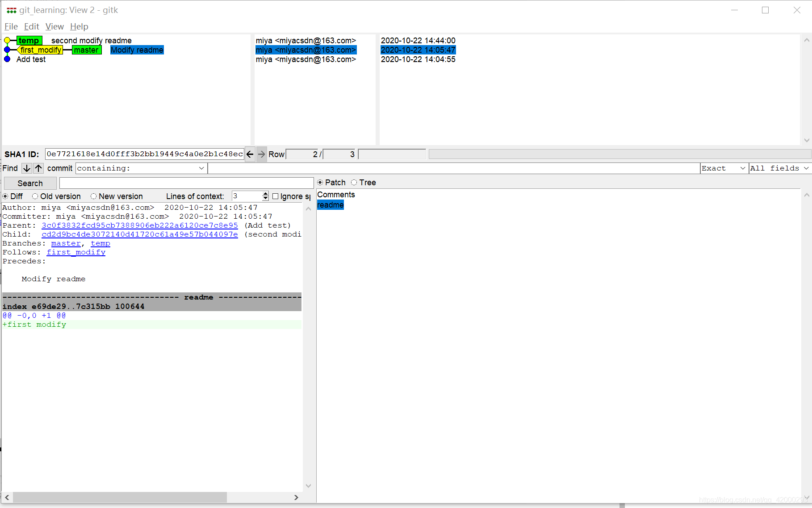Select Comments in the file list
This screenshot has height=508, width=812.
[336, 195]
